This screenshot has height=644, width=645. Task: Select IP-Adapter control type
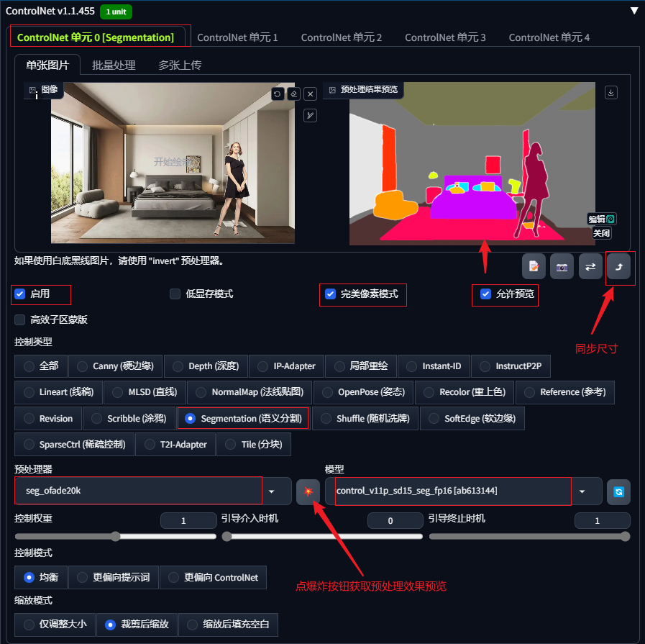[x=286, y=366]
